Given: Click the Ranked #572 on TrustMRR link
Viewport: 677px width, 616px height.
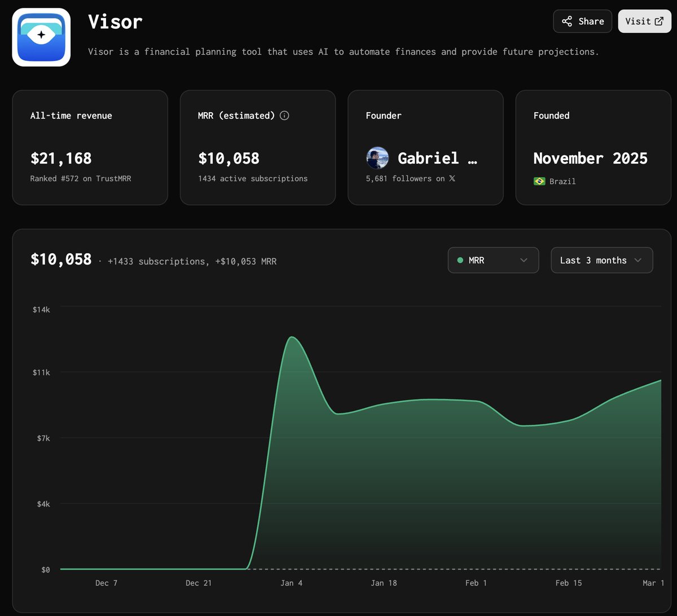Looking at the screenshot, I should (80, 178).
